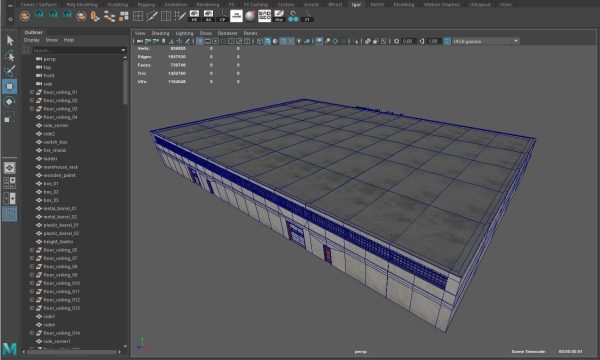Open the viewport Renderer menu
The width and height of the screenshot is (600, 360).
tap(228, 33)
